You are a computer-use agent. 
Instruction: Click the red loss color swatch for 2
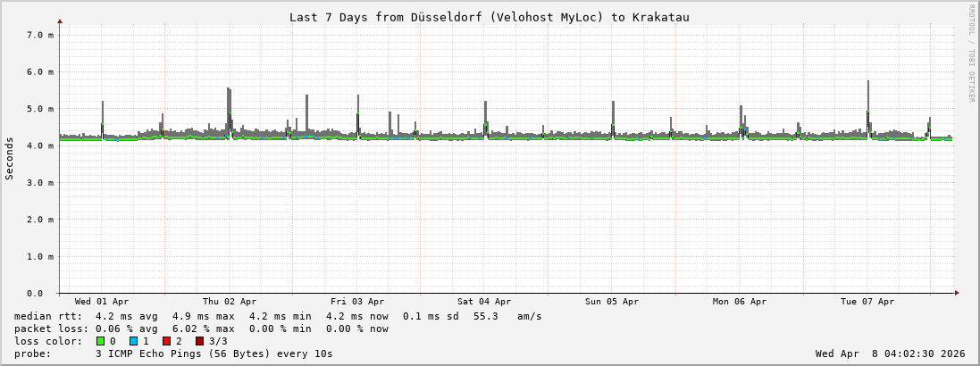(166, 341)
